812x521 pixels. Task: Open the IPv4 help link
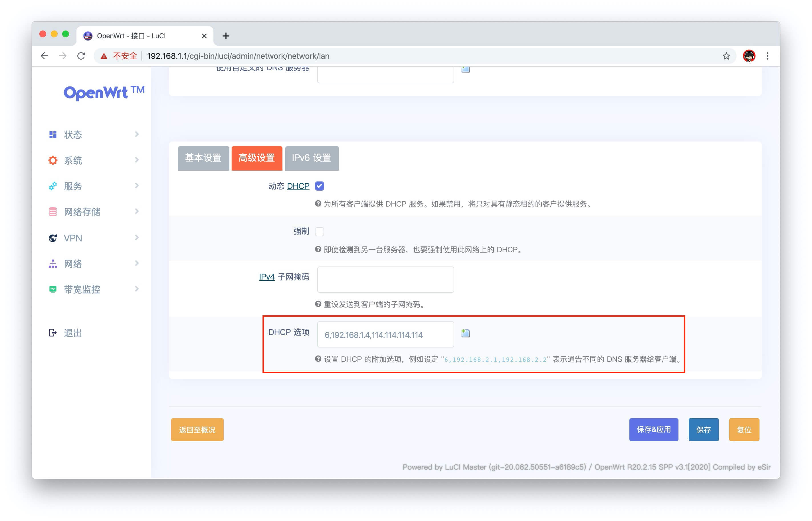tap(266, 277)
